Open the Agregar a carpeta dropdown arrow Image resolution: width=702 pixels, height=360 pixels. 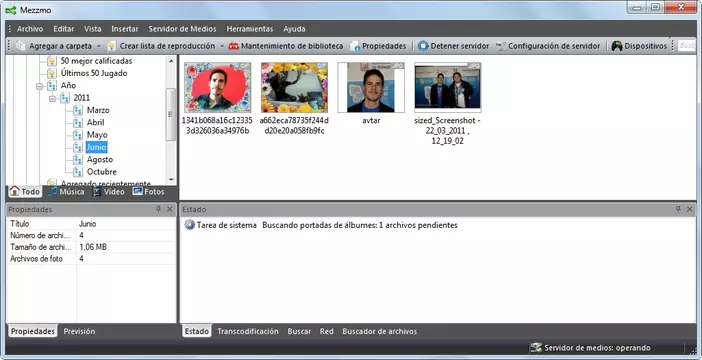pos(99,46)
